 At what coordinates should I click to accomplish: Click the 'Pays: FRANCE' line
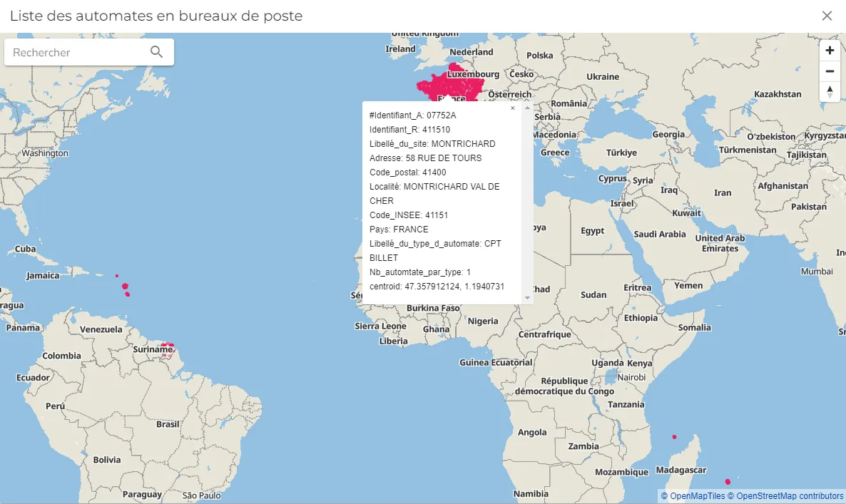tap(399, 229)
